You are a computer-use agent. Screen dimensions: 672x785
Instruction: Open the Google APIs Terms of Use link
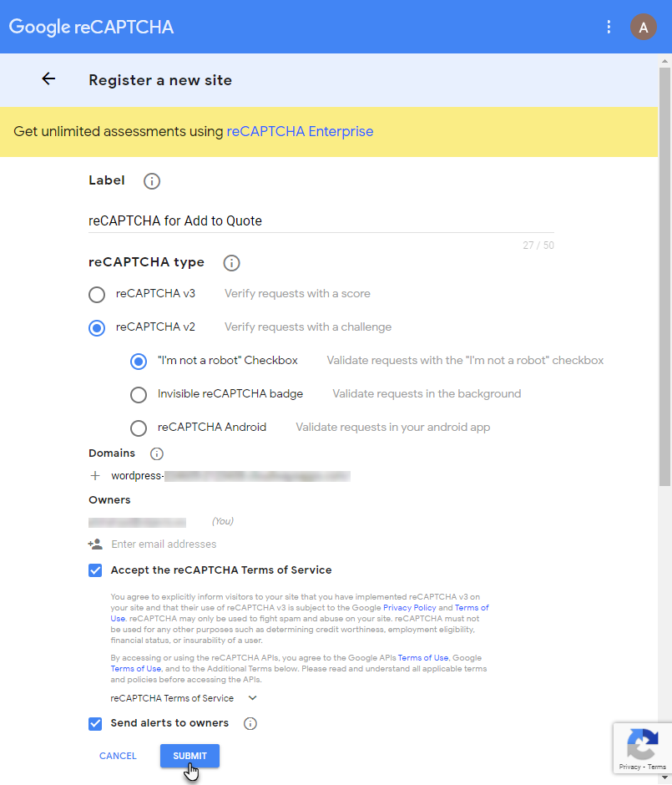(422, 658)
